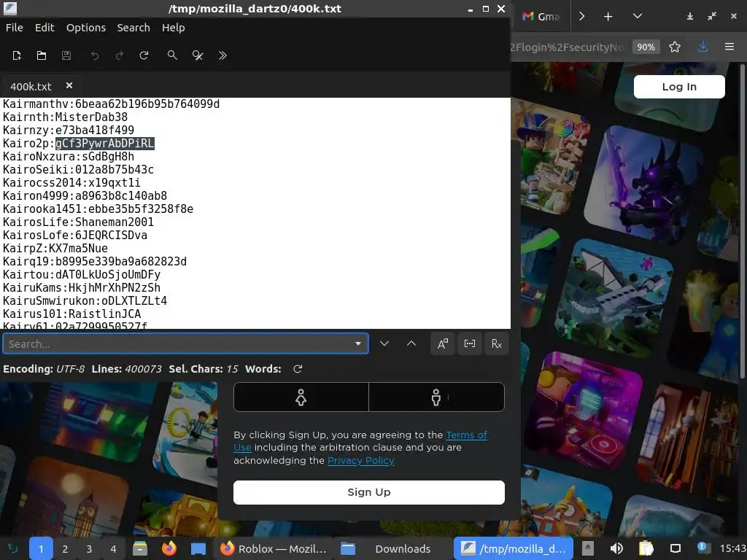Open the File menu
Viewport: 747px width, 560px height.
point(15,28)
